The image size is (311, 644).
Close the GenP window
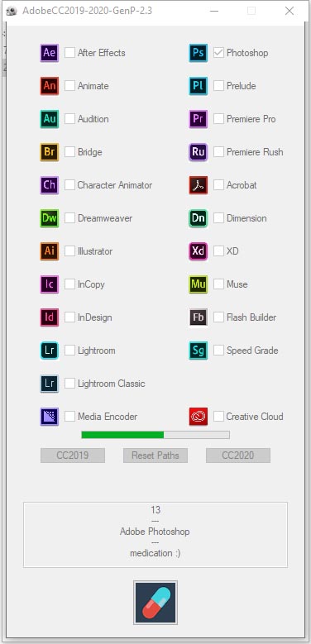pos(289,11)
